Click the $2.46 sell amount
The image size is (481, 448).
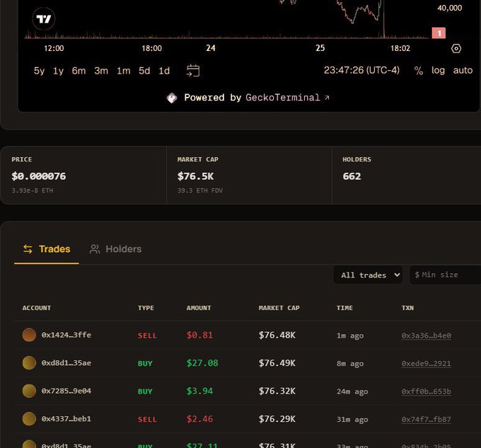[199, 418]
